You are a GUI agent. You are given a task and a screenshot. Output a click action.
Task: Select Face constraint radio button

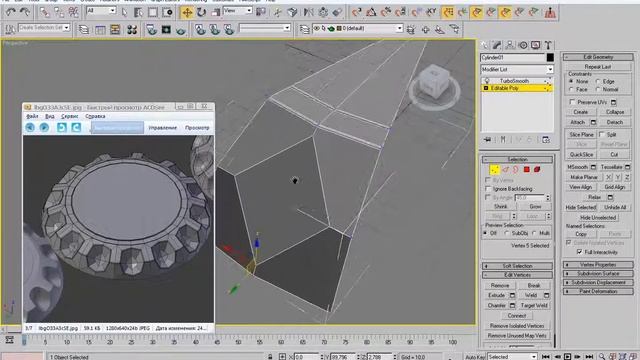pos(571,89)
